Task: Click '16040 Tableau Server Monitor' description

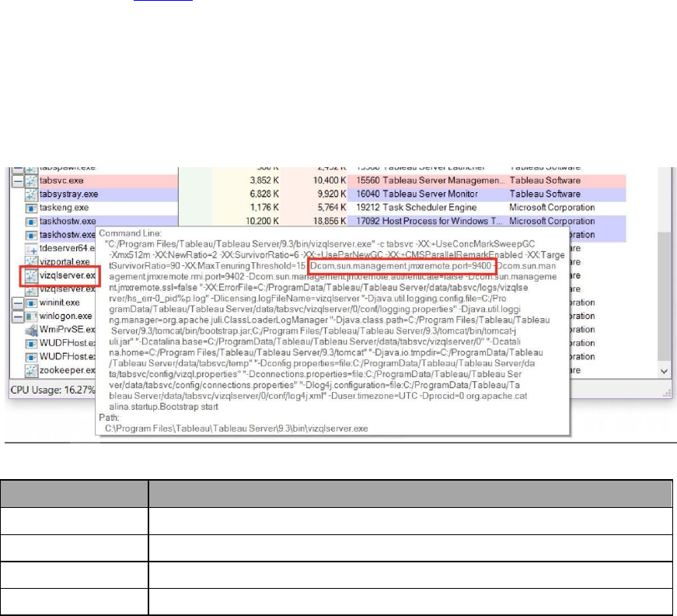Action: coord(417,194)
